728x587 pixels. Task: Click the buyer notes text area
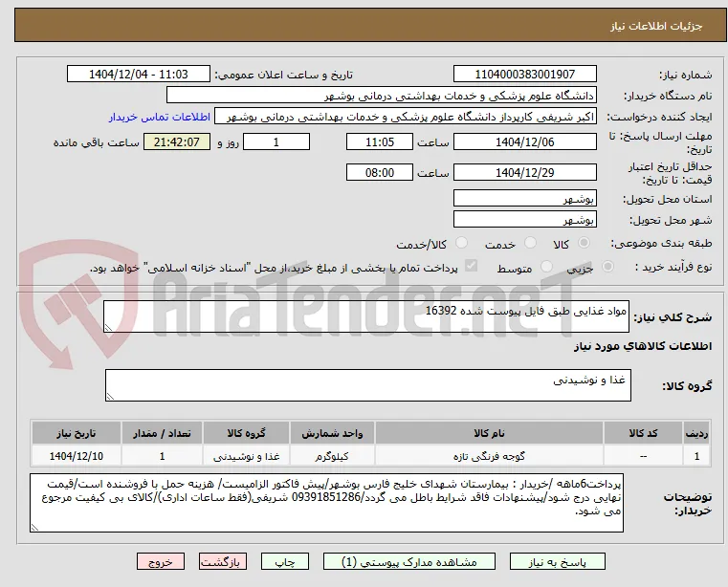[x=327, y=503]
